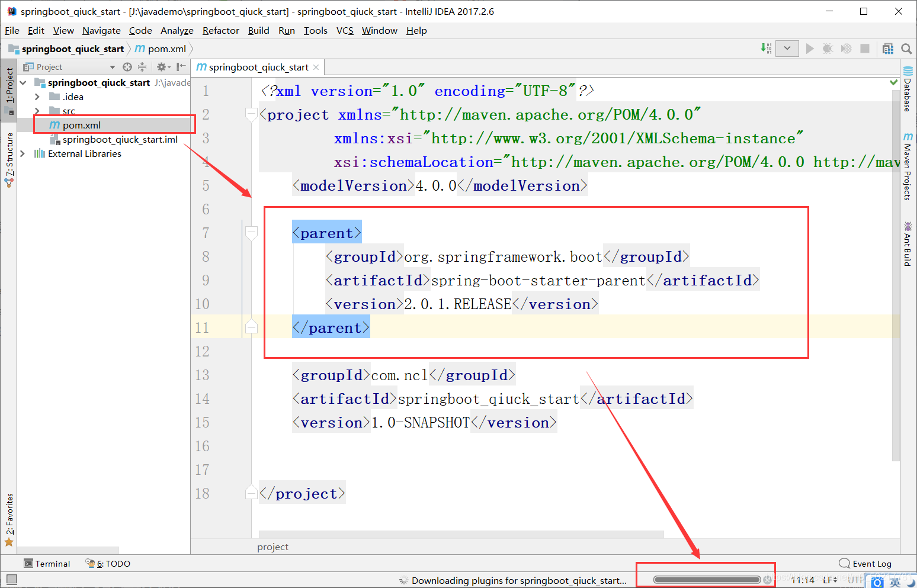The width and height of the screenshot is (917, 588).
Task: Open the File menu
Action: (12, 30)
